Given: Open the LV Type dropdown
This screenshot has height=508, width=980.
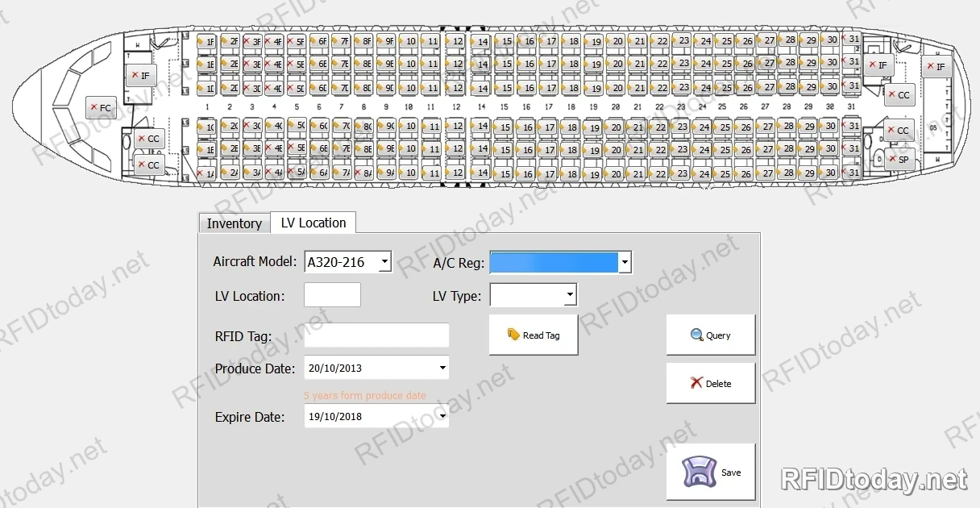Looking at the screenshot, I should coord(570,295).
